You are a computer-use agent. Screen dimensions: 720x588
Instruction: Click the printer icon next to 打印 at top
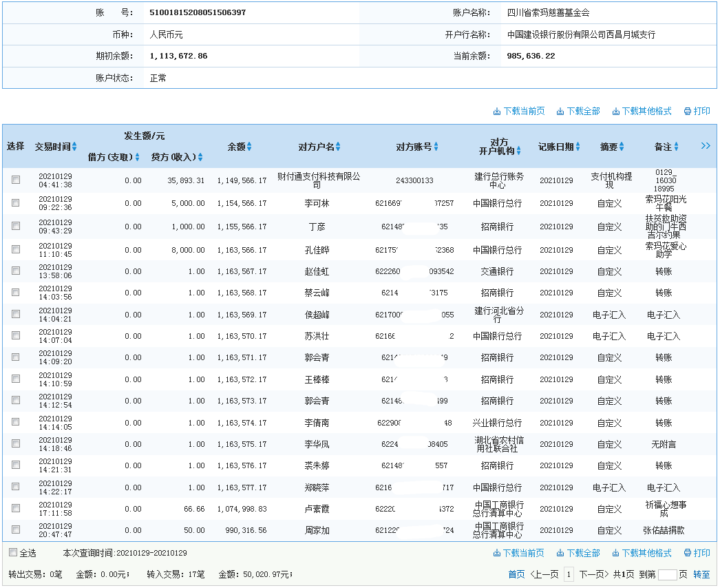tap(687, 111)
